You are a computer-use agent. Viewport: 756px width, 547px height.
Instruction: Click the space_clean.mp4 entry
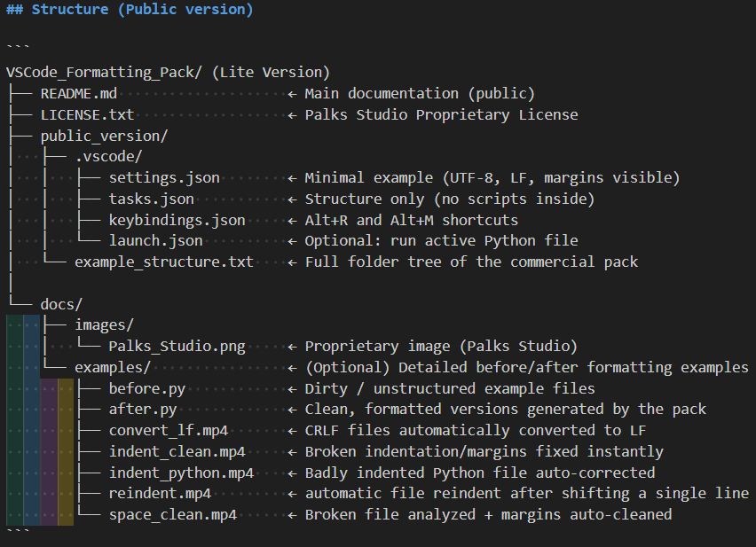click(172, 514)
